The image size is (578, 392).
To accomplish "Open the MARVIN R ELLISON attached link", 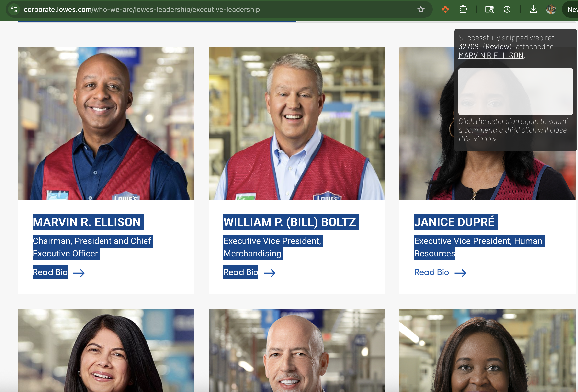I will [491, 55].
